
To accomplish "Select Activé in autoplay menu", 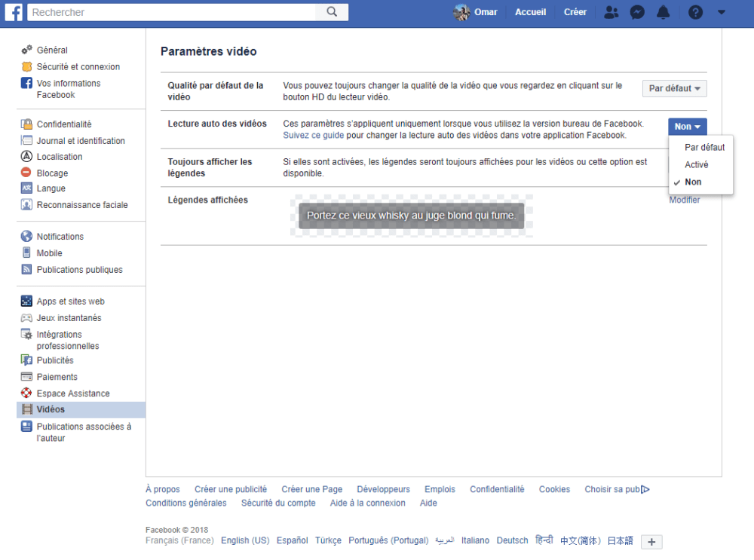I will point(696,165).
